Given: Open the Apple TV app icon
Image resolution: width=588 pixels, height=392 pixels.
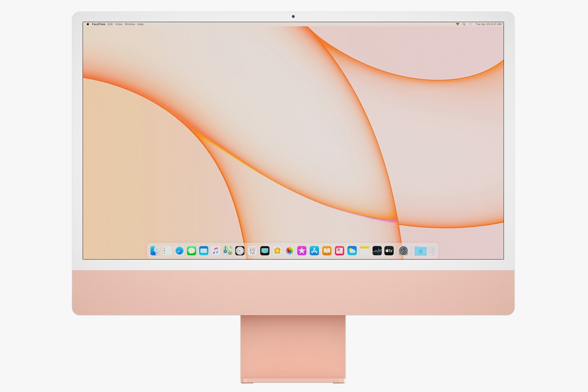Looking at the screenshot, I should tap(389, 251).
